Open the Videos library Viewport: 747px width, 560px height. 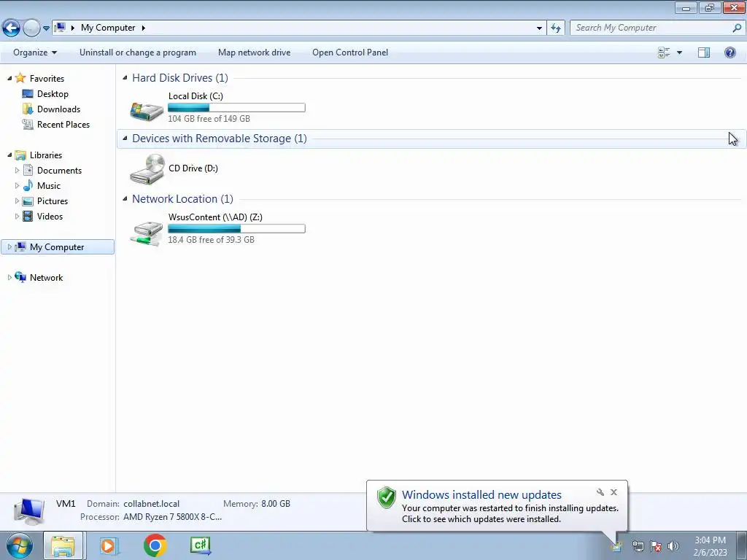(x=50, y=216)
